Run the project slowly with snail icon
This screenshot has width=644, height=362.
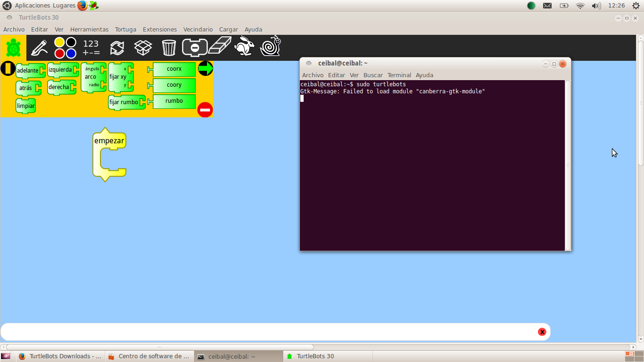pos(271,46)
